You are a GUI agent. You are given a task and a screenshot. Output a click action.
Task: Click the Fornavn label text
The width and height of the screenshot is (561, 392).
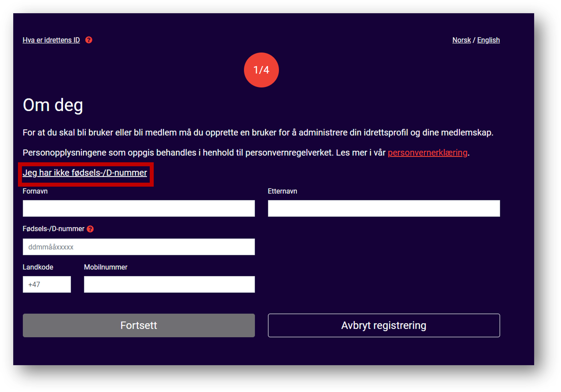click(35, 191)
